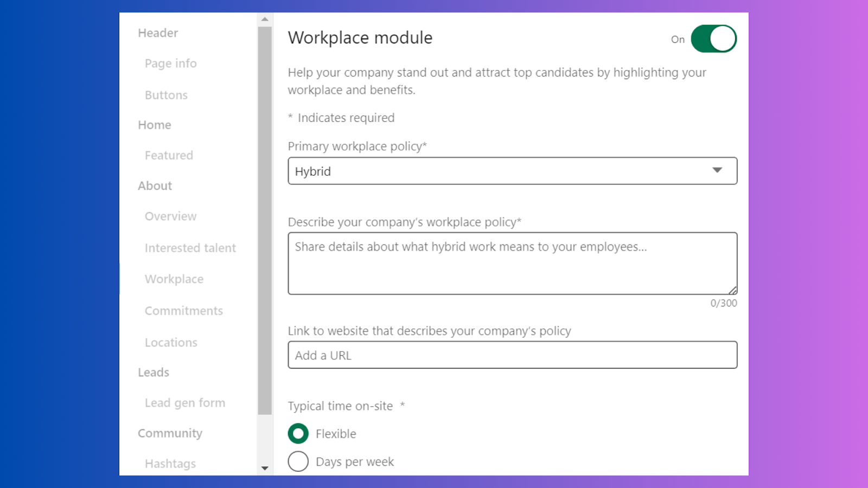Click the dropdown arrow beside Hybrid
Image resolution: width=868 pixels, height=488 pixels.
tap(717, 170)
